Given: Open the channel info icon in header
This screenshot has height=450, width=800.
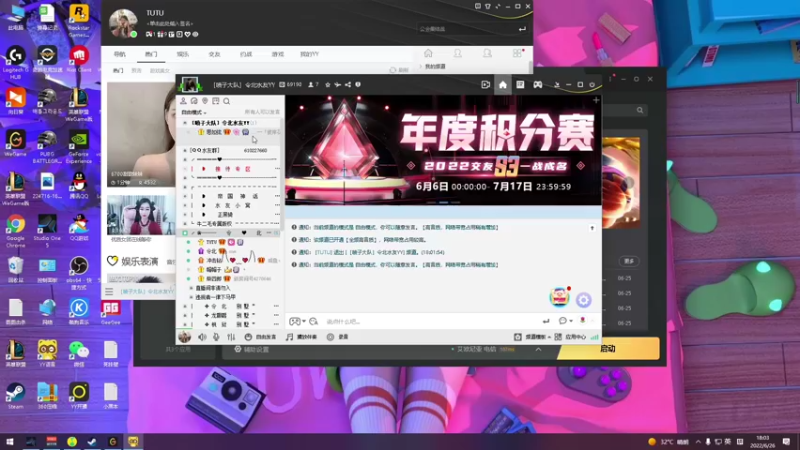Looking at the screenshot, I should [358, 85].
